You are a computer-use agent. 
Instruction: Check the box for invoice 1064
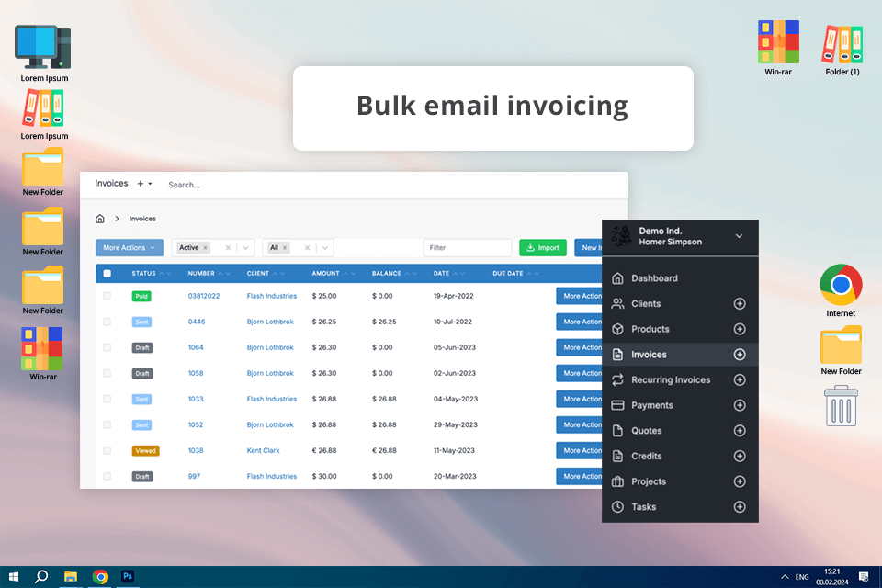[x=107, y=347]
